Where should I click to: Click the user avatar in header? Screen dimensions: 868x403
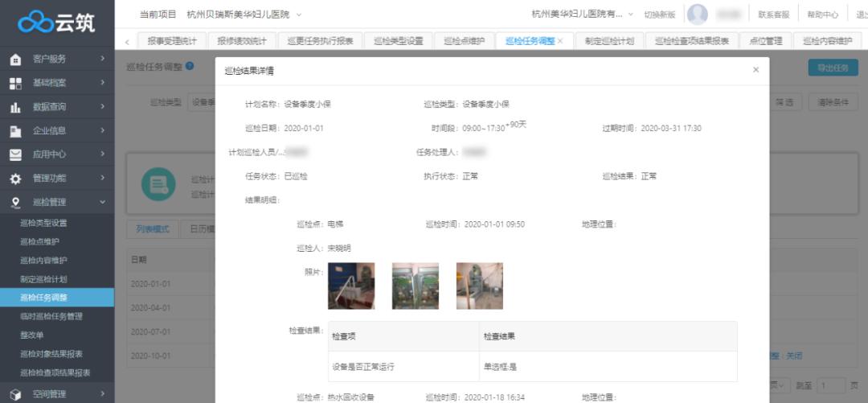(698, 14)
